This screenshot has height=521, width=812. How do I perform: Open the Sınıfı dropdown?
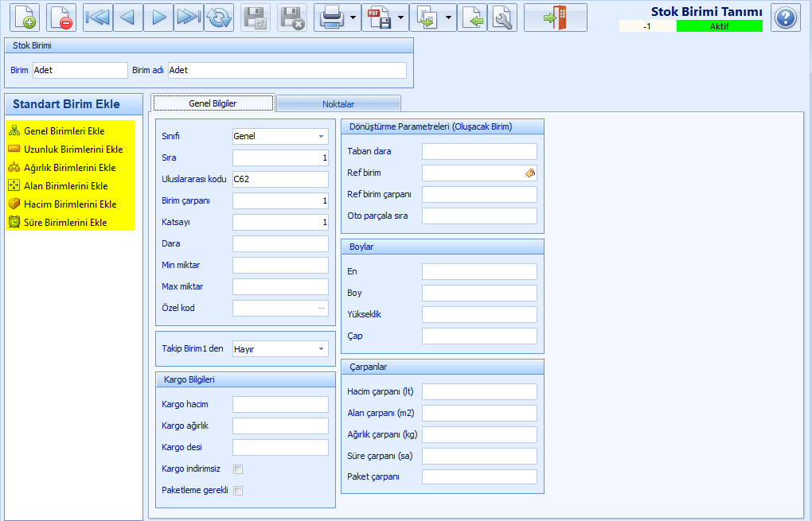point(321,136)
